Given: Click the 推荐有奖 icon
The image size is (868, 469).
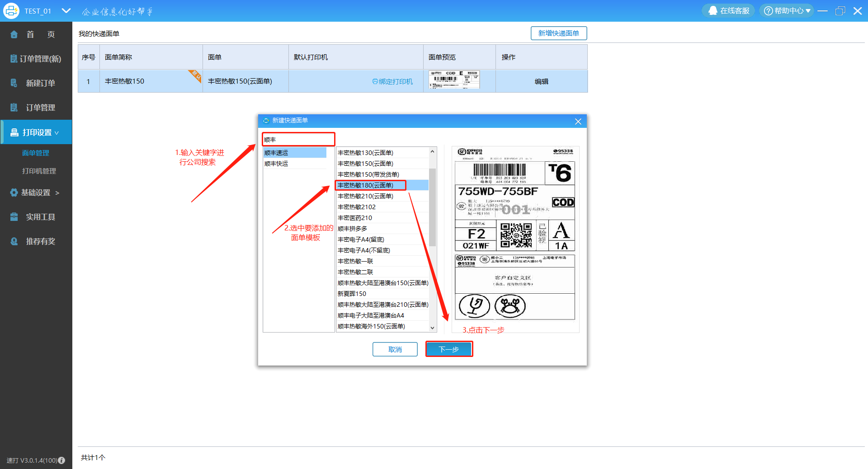Looking at the screenshot, I should [14, 241].
